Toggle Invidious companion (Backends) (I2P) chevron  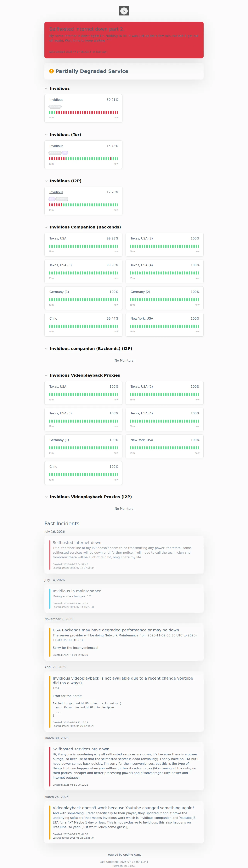point(46,349)
